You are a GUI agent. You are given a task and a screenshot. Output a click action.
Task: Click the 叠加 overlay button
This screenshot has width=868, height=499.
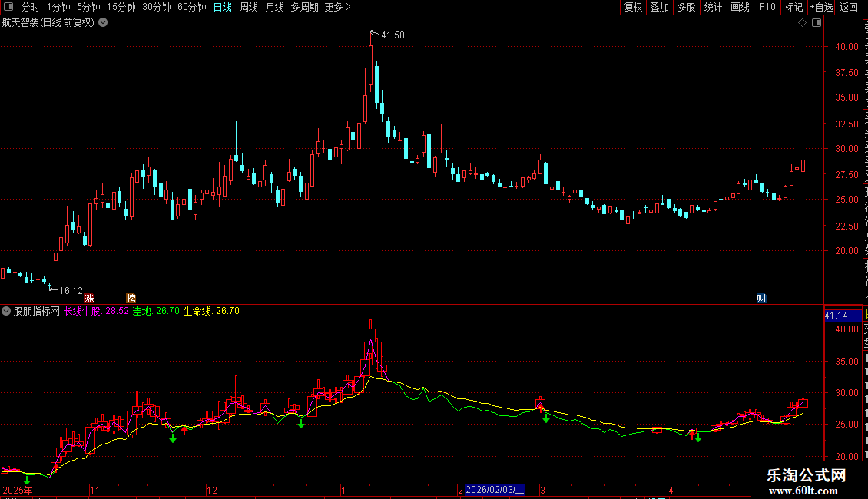click(659, 7)
